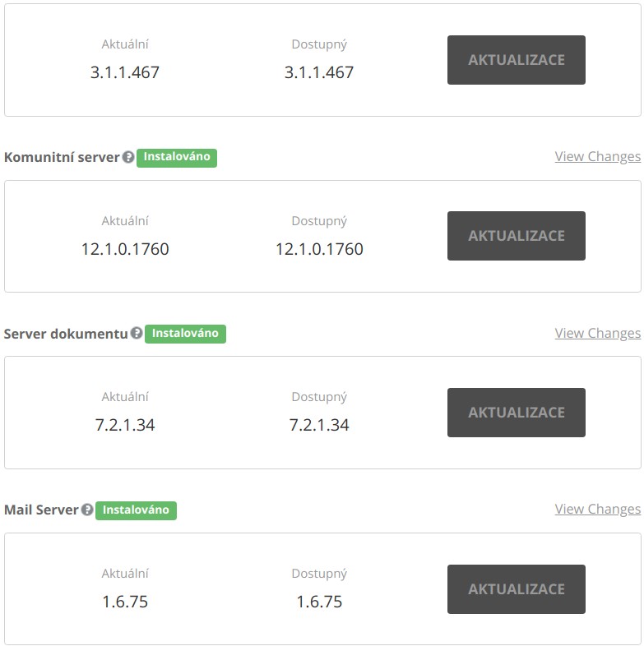Update Komunitní server with the AKTUALIZACE button
The height and width of the screenshot is (646, 644).
click(517, 236)
